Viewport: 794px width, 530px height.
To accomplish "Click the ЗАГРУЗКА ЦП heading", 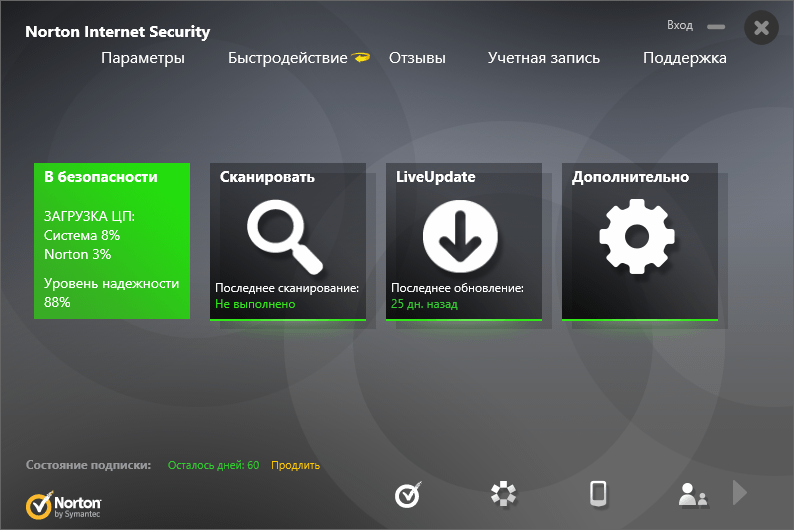I will [90, 216].
